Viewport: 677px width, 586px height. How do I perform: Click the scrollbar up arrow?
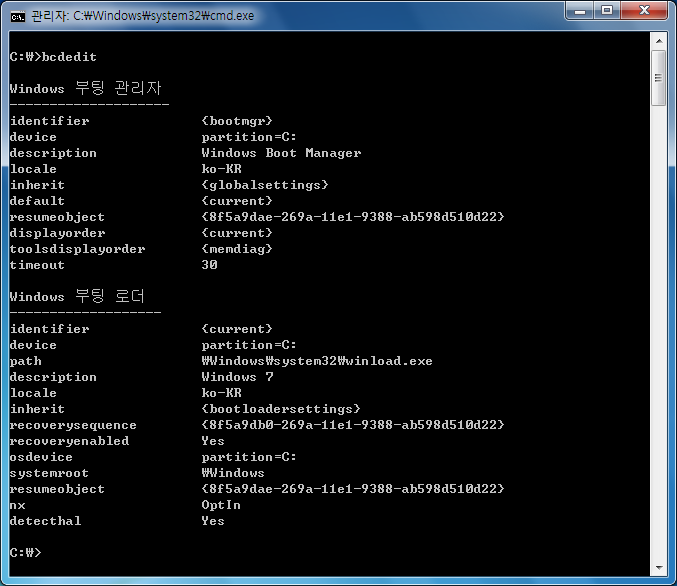(x=659, y=41)
